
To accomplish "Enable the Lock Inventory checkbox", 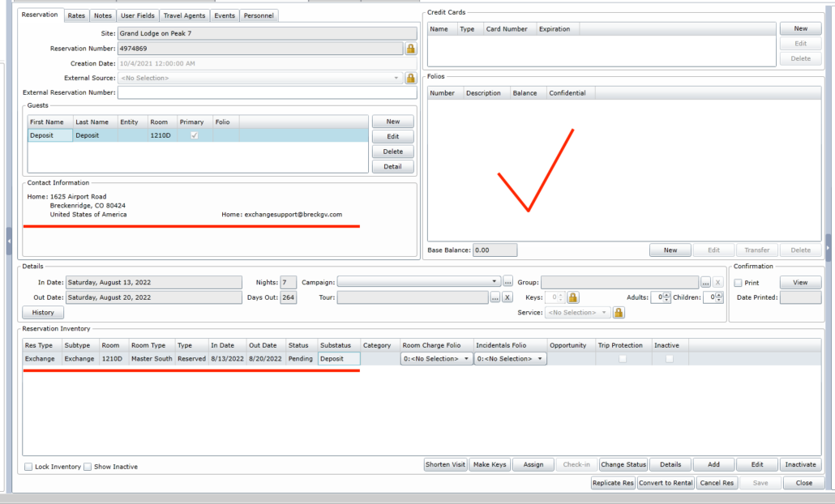I will pos(28,467).
